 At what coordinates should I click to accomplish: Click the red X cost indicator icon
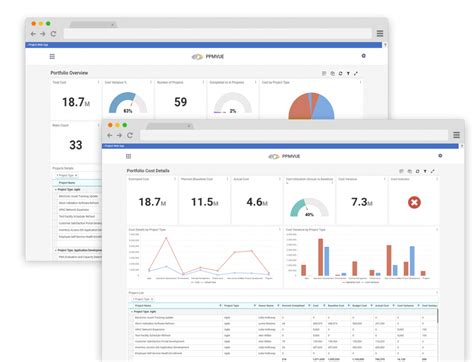coord(414,202)
